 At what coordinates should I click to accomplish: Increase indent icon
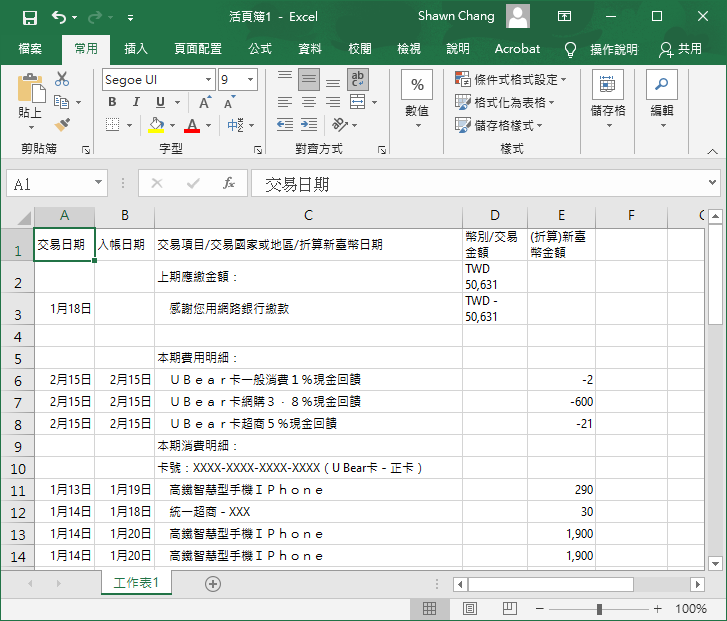pyautogui.click(x=309, y=124)
